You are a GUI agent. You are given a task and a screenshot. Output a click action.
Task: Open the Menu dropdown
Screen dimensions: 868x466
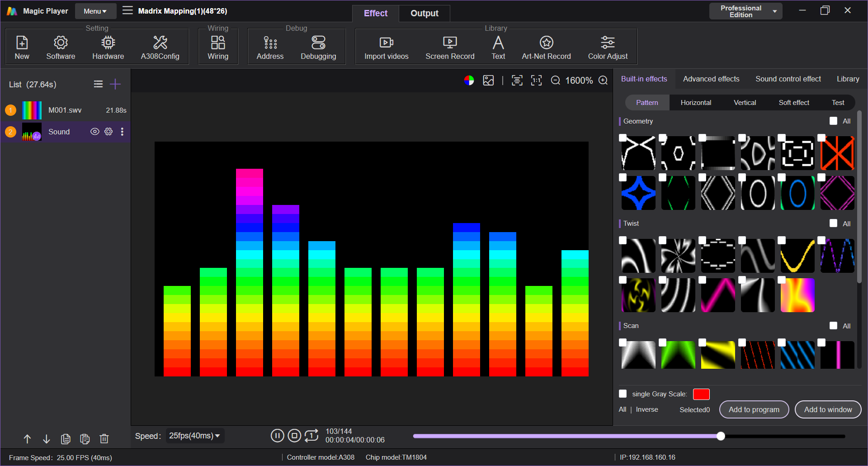95,11
